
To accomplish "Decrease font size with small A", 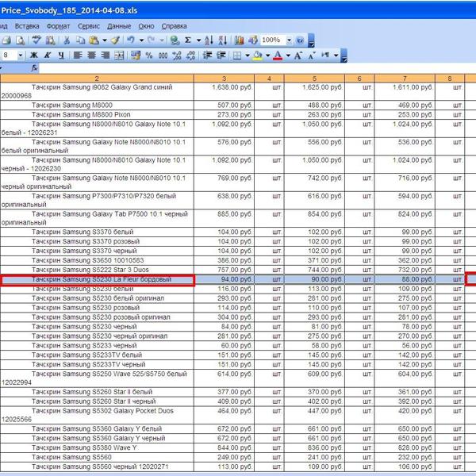I will coord(312,56).
